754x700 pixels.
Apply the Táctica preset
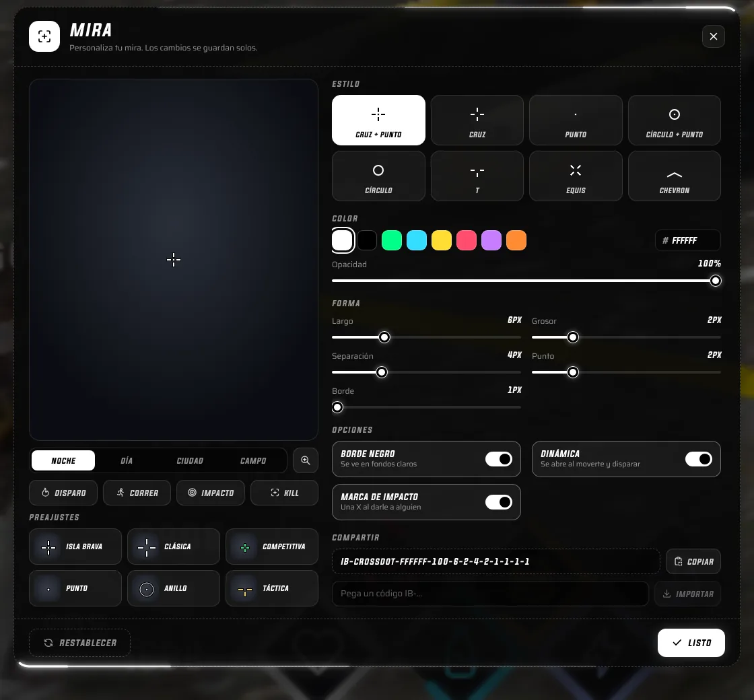click(272, 588)
